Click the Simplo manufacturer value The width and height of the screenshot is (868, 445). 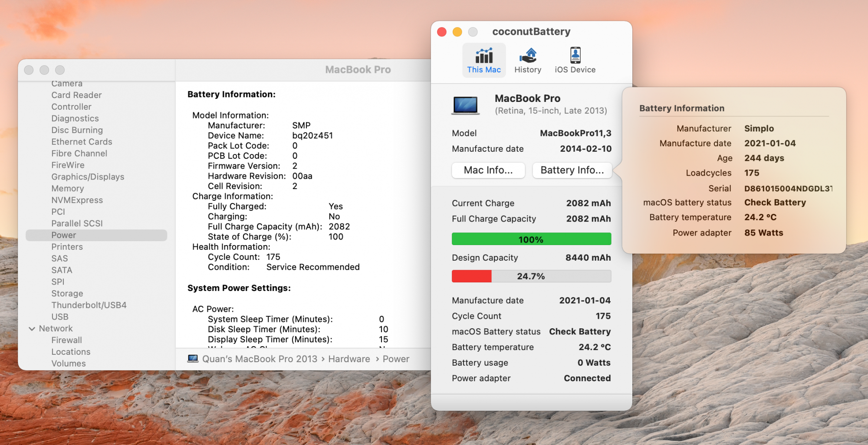pos(759,128)
